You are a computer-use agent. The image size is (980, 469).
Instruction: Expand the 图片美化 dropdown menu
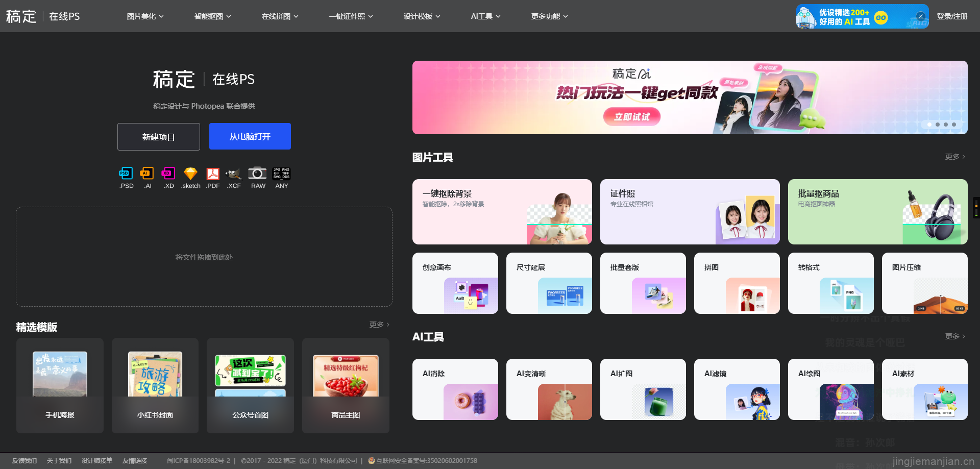(x=145, y=16)
